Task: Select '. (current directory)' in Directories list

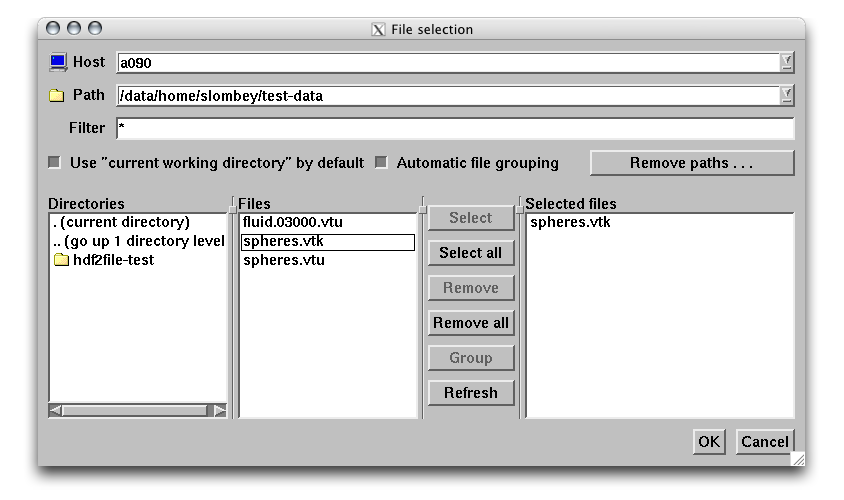Action: point(121,222)
